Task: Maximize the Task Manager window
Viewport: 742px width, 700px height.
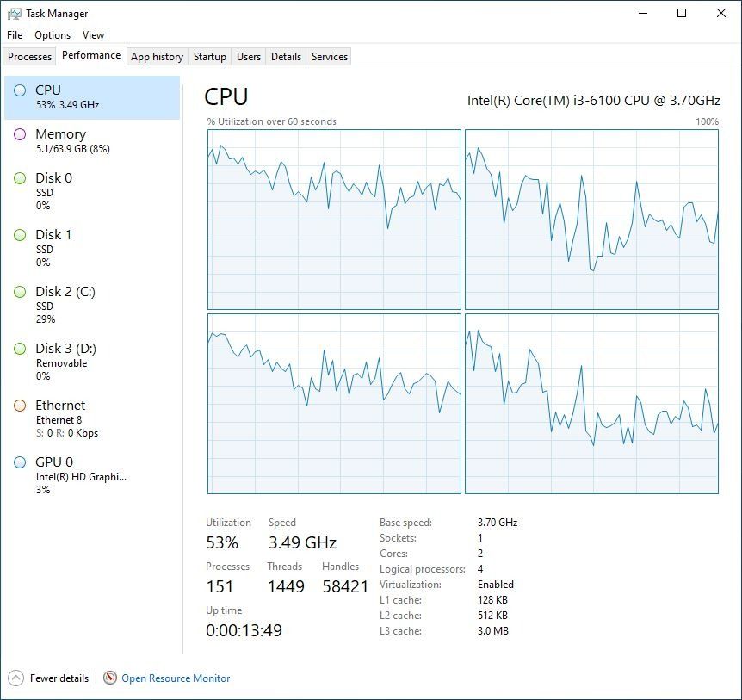Action: (x=682, y=13)
